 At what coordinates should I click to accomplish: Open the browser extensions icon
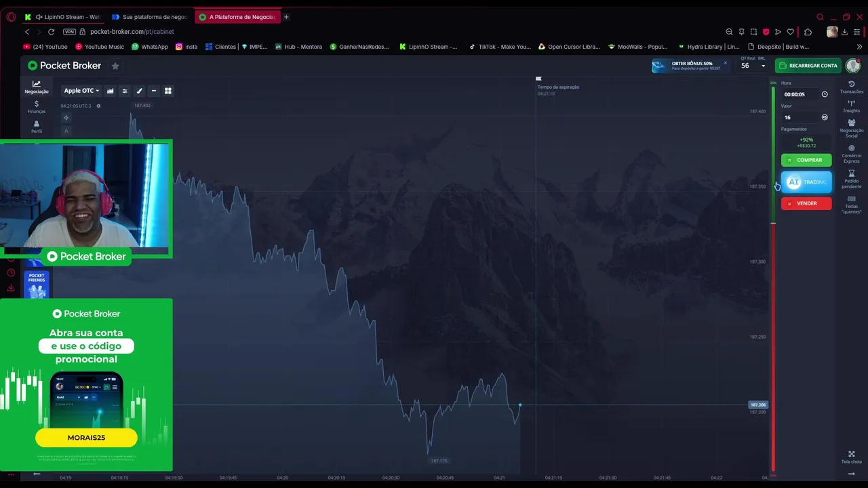click(808, 32)
